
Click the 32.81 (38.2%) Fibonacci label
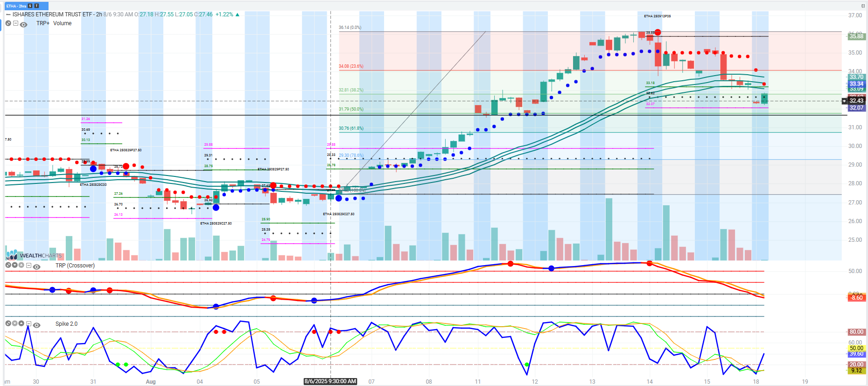tap(351, 90)
